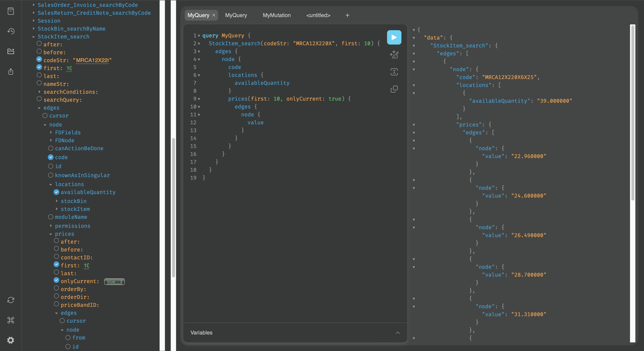Check the canActionBeDone field

(x=51, y=148)
